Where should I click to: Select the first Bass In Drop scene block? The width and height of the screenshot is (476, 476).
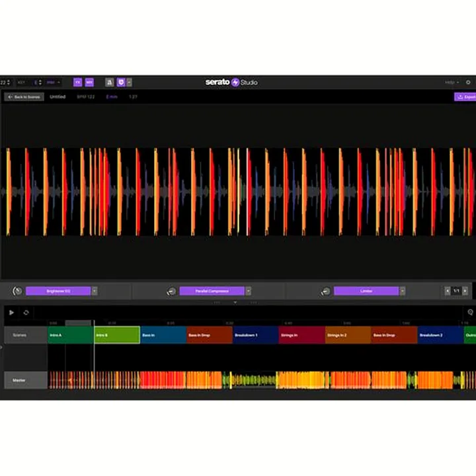click(x=210, y=335)
